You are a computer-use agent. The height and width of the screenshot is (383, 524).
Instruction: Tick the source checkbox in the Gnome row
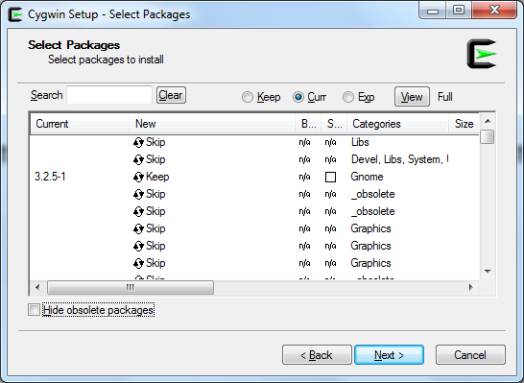point(331,177)
